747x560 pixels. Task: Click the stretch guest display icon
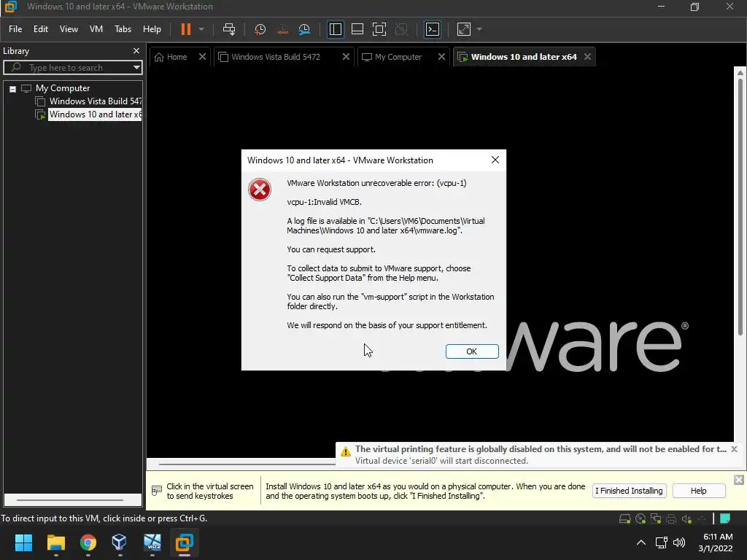tap(463, 29)
